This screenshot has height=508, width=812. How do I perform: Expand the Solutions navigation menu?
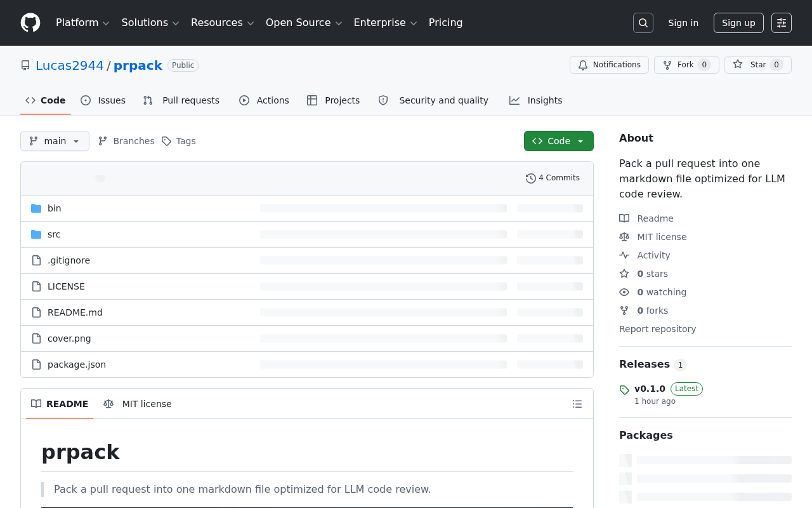[x=150, y=23]
